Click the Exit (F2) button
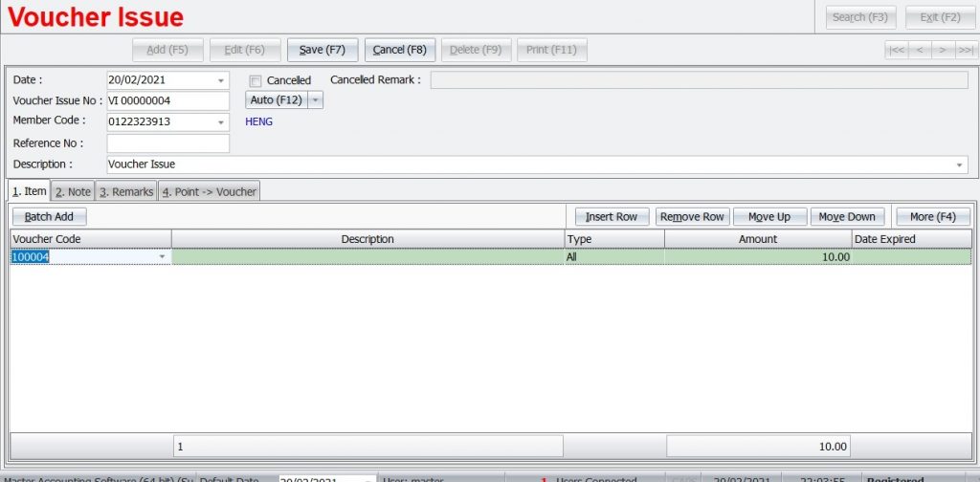 pyautogui.click(x=940, y=17)
